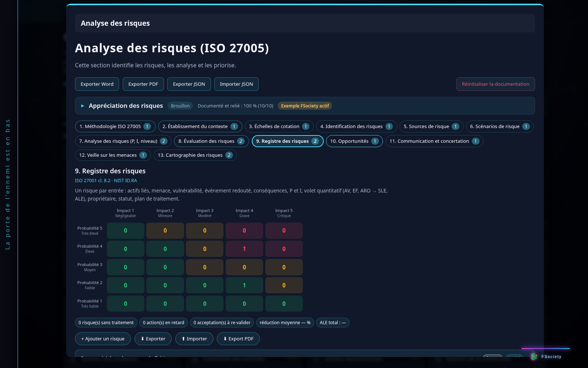The image size is (588, 368).
Task: Select the Registre des risques tab
Action: [x=287, y=141]
